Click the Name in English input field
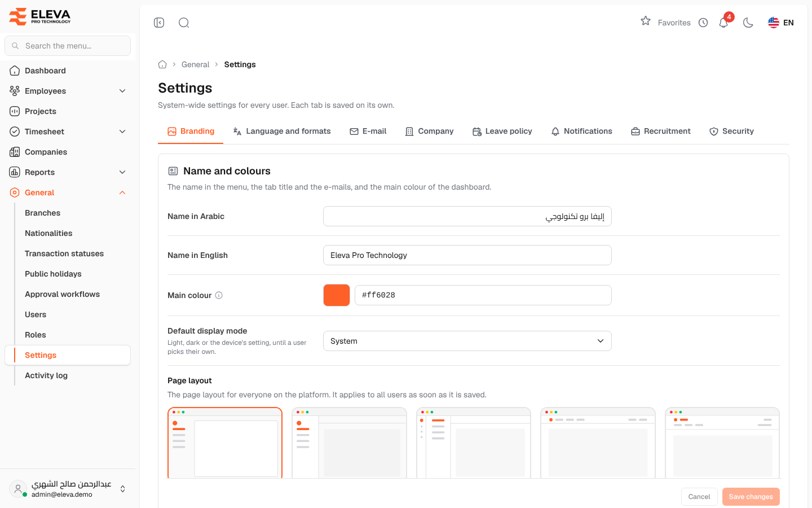This screenshot has width=812, height=508. tap(467, 255)
